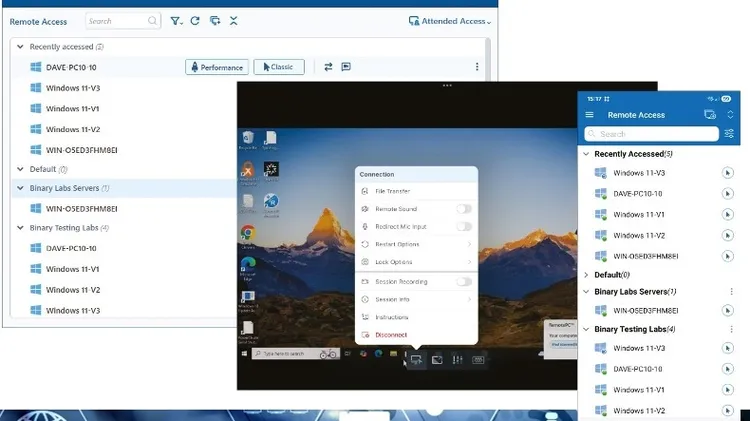Open Lock Options submenu
The image size is (750, 421).
[416, 262]
